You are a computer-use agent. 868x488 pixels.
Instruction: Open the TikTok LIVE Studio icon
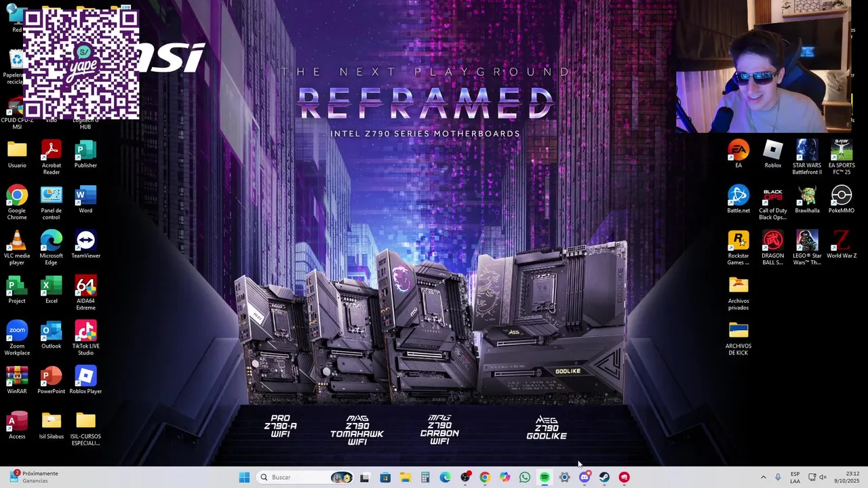point(85,338)
